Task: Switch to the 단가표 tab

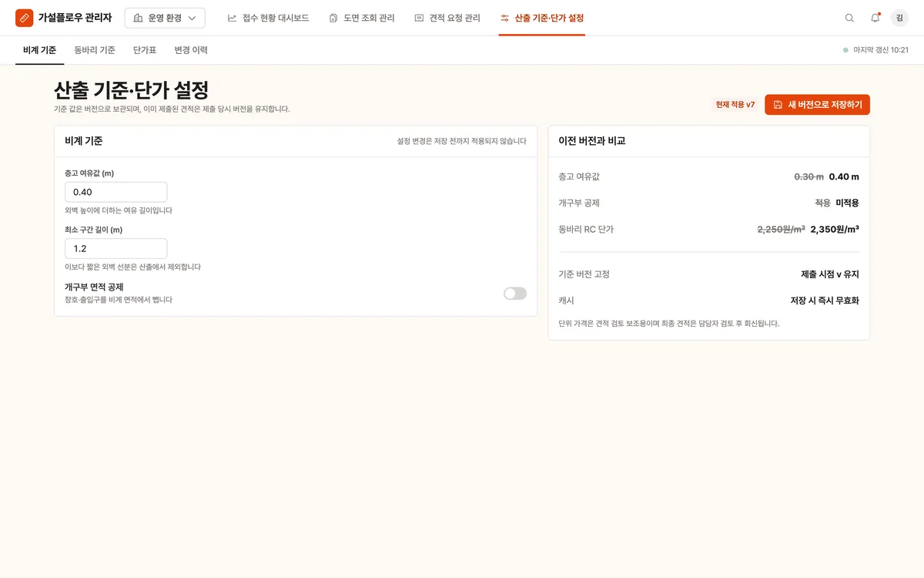Action: pyautogui.click(x=145, y=50)
